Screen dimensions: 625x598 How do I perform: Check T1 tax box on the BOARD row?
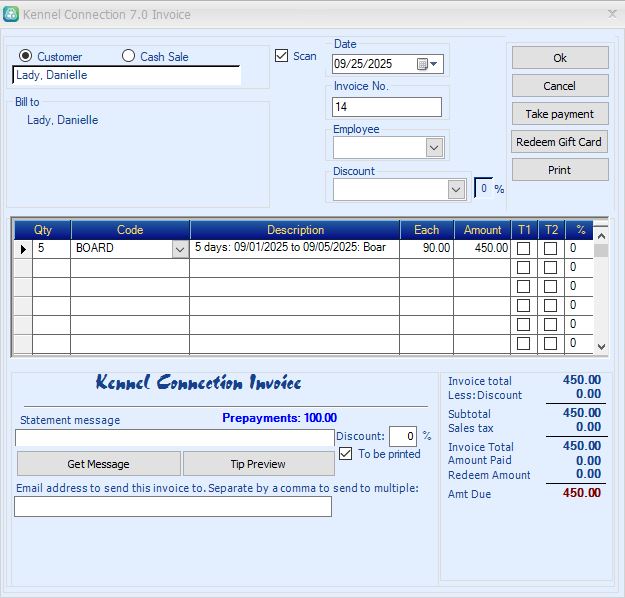tap(523, 248)
